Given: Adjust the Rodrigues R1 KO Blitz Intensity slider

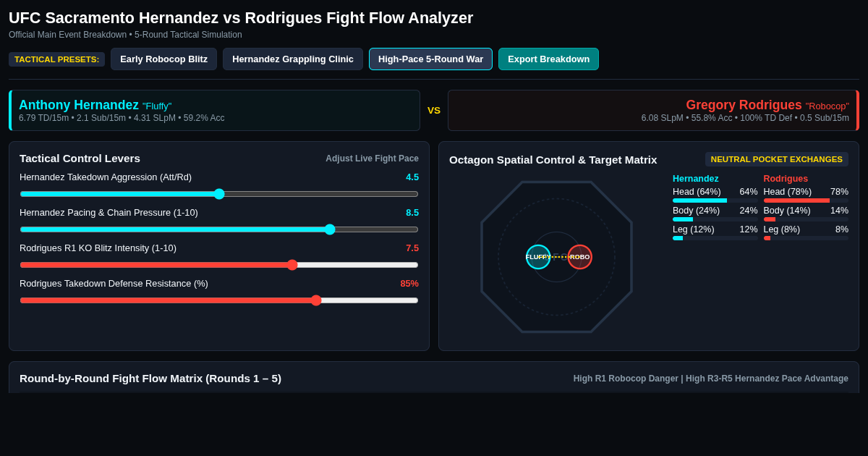Looking at the screenshot, I should (x=219, y=265).
